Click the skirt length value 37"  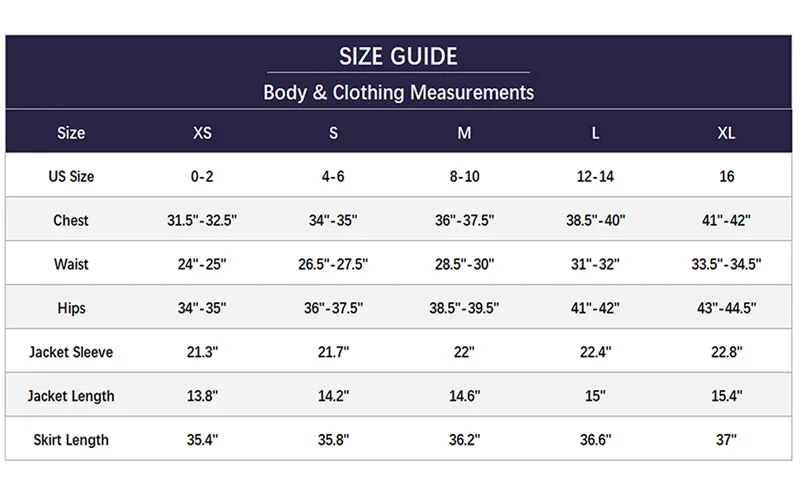[x=726, y=440]
